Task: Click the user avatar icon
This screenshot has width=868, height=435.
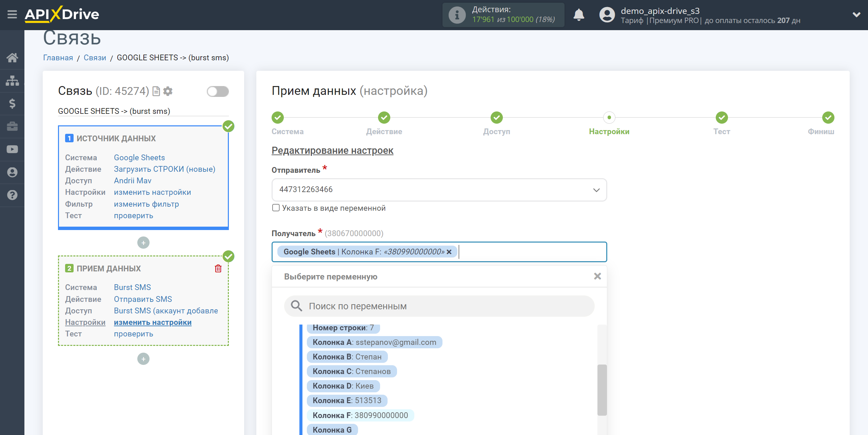Action: coord(607,15)
